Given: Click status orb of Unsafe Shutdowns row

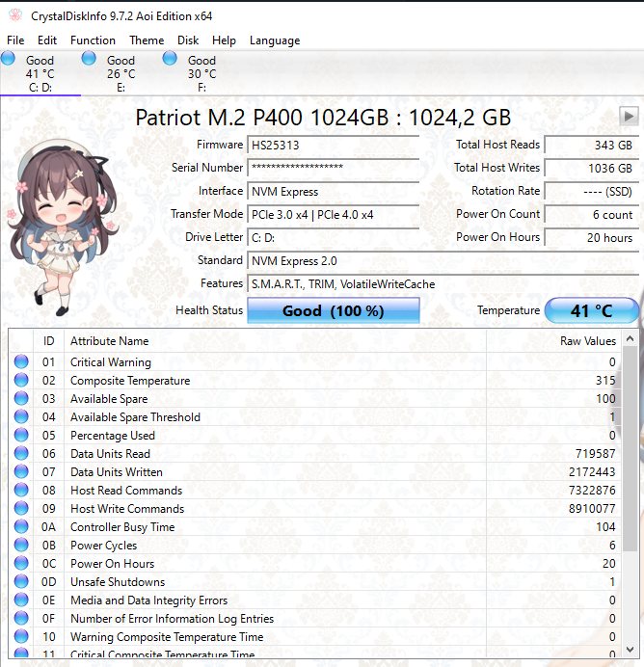Looking at the screenshot, I should [x=21, y=581].
